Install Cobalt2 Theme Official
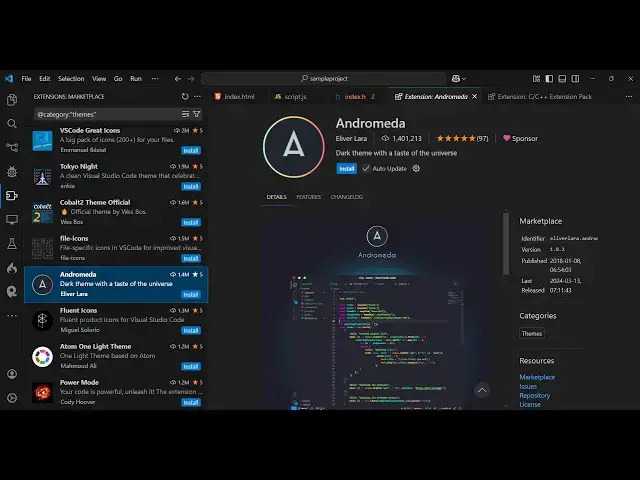Viewport: 640px width, 480px height. (x=191, y=222)
